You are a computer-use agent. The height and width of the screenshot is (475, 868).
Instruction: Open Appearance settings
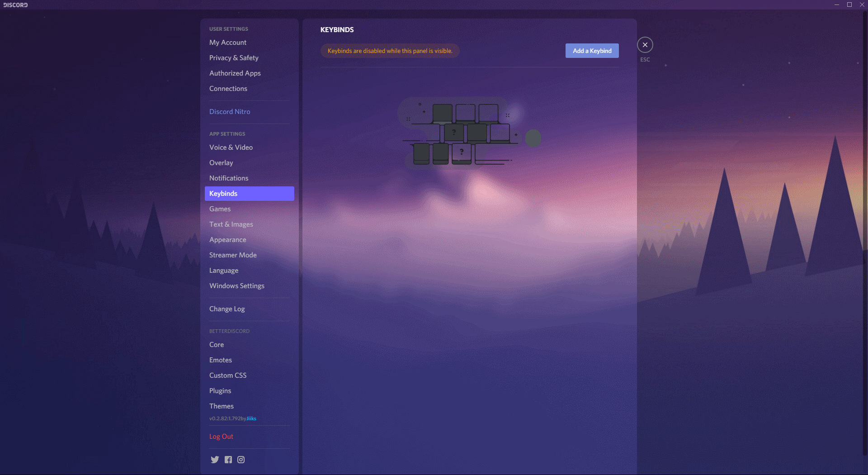tap(250, 240)
